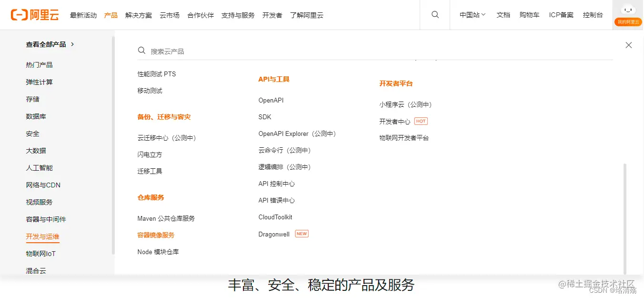Select 弹性计算 category in sidebar

tap(40, 82)
